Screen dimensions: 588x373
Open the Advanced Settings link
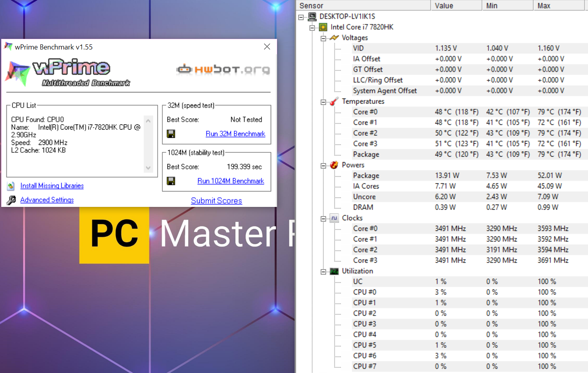point(47,200)
